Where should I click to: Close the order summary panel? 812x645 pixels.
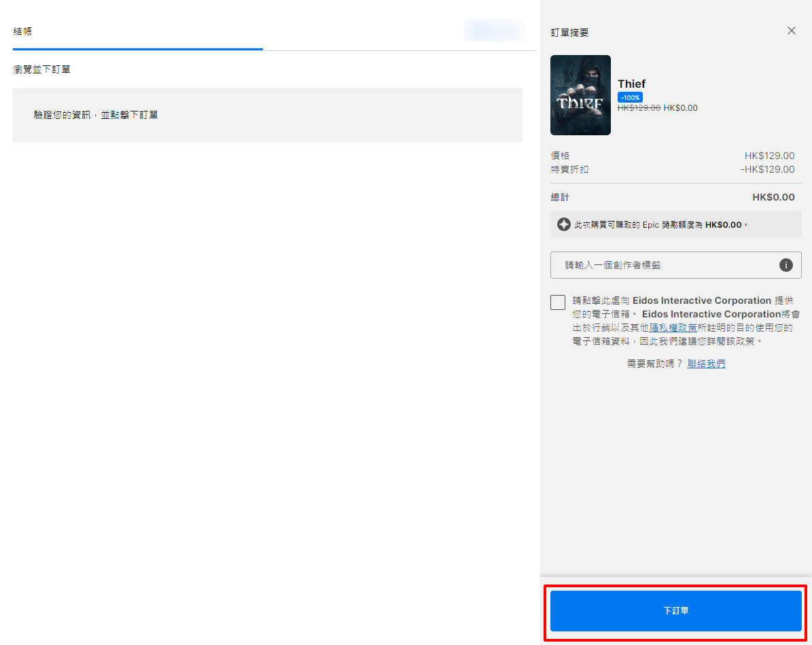792,31
